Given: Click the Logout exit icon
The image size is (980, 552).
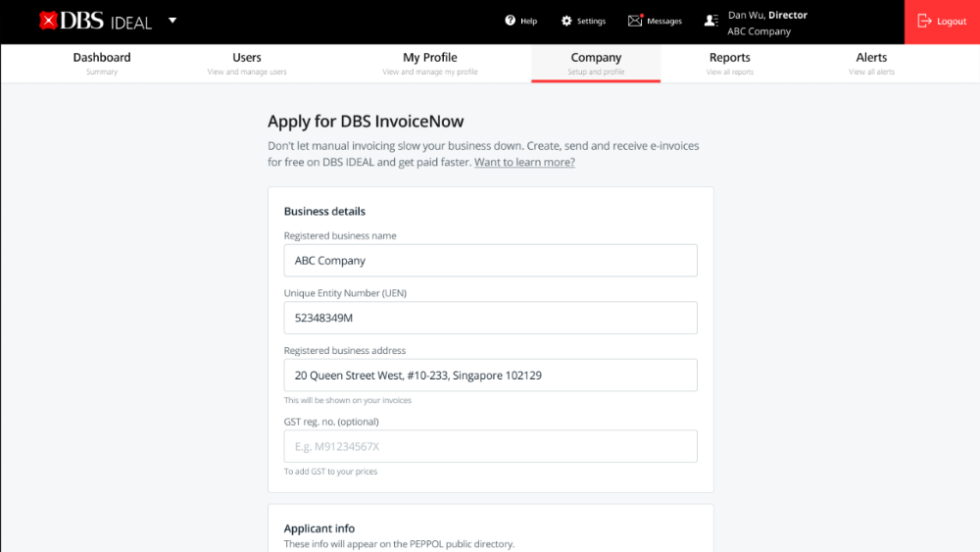Looking at the screenshot, I should [x=924, y=22].
